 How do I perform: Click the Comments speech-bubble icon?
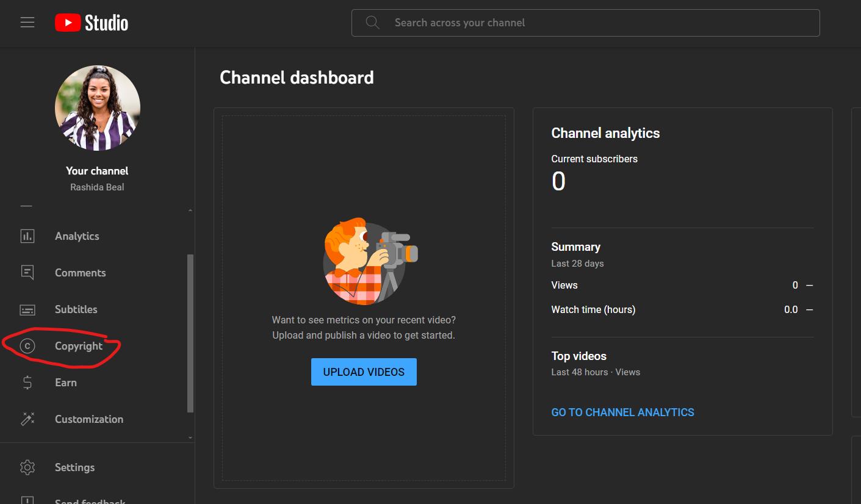tap(27, 273)
